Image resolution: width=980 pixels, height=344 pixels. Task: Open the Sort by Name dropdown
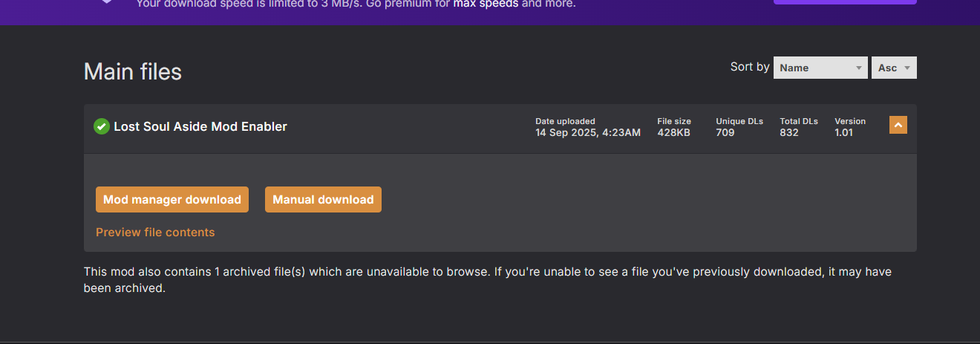click(x=820, y=68)
